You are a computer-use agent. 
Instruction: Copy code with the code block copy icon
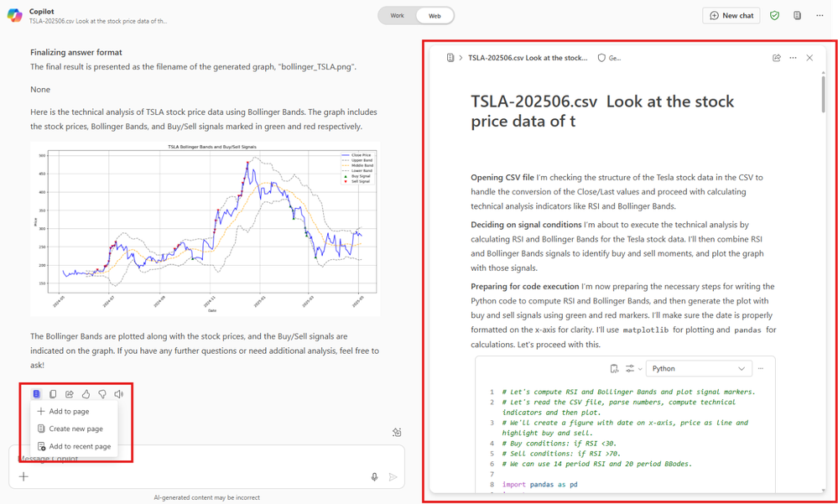(615, 368)
